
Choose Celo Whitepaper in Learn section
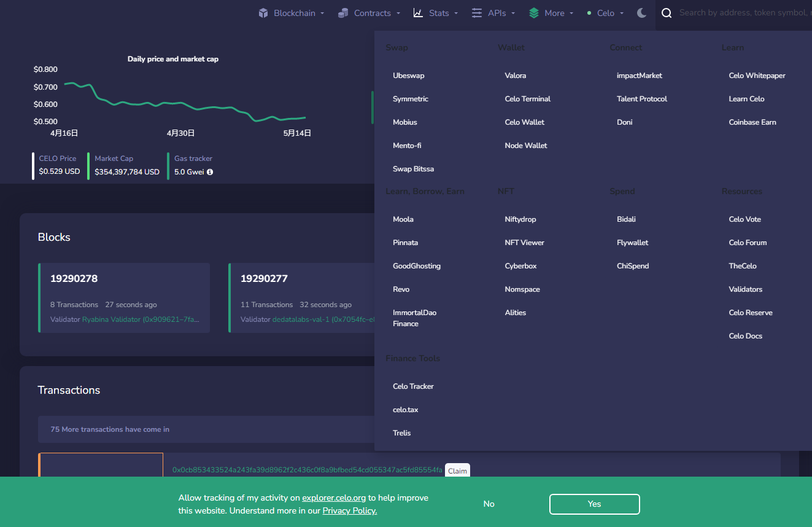pyautogui.click(x=757, y=76)
